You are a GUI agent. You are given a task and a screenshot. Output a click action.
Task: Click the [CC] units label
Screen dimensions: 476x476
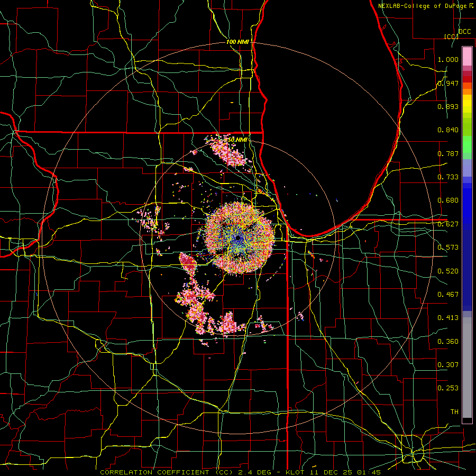click(451, 36)
